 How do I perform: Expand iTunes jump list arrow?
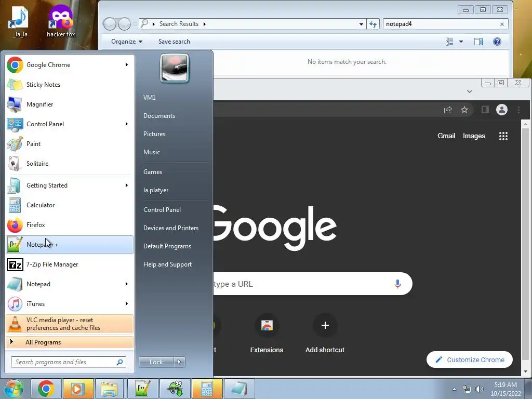click(x=127, y=303)
